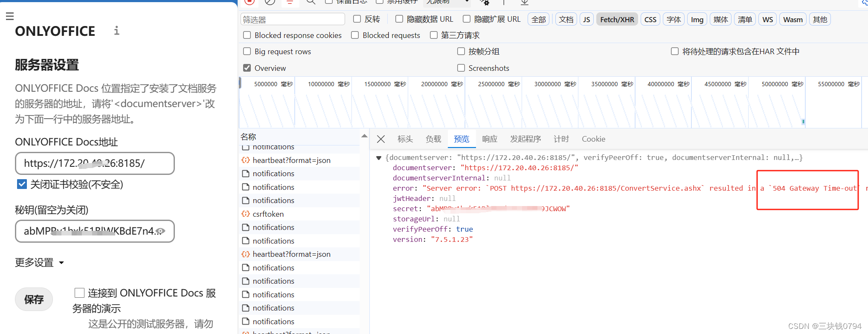Open the 计时 tab

tap(561, 139)
